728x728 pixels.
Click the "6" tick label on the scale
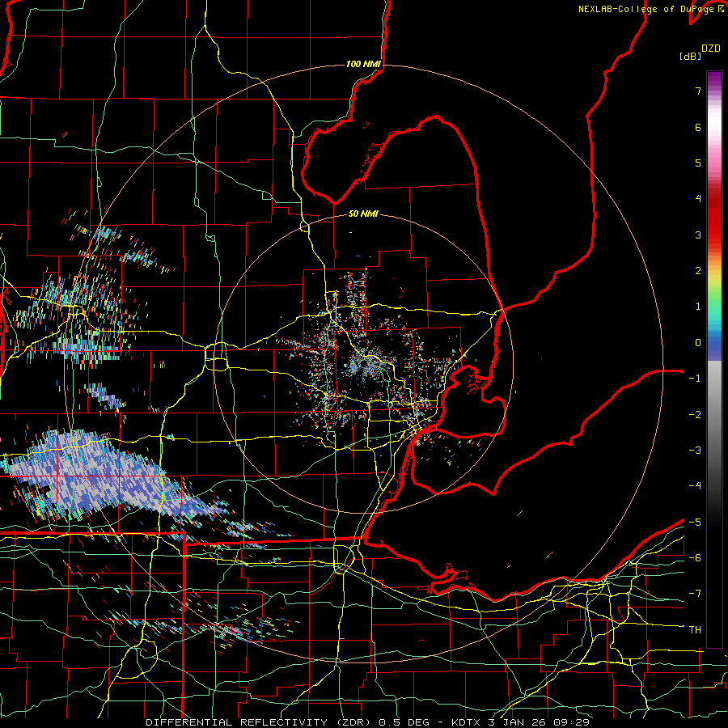698,127
